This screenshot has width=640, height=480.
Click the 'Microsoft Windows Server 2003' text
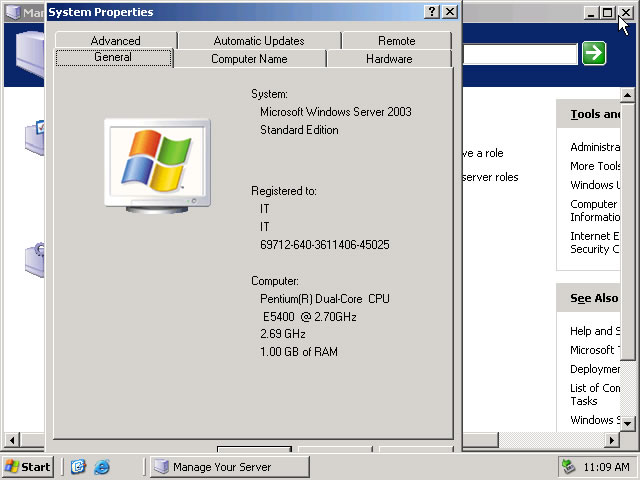click(336, 112)
